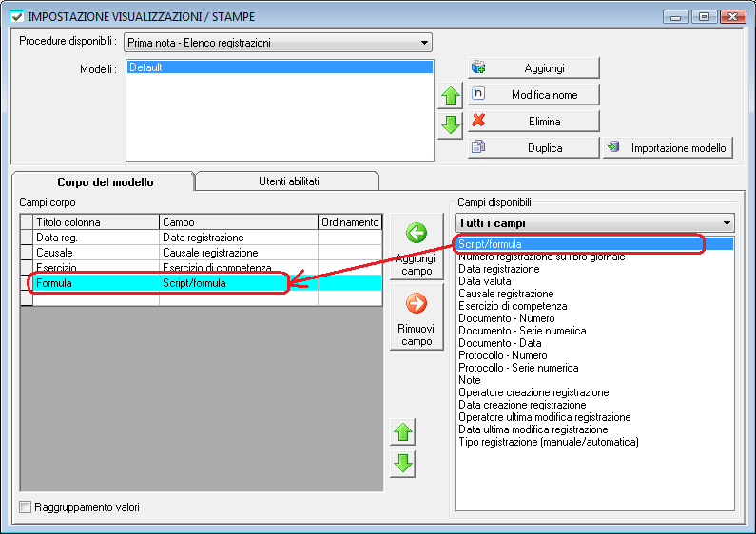Click the Data reg. column title cell
The image size is (756, 534).
(x=96, y=238)
